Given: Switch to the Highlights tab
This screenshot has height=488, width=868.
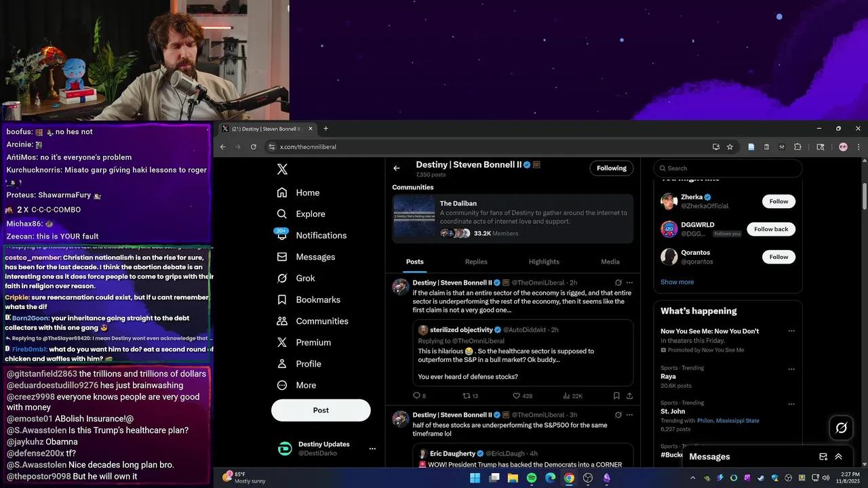Looking at the screenshot, I should point(544,262).
